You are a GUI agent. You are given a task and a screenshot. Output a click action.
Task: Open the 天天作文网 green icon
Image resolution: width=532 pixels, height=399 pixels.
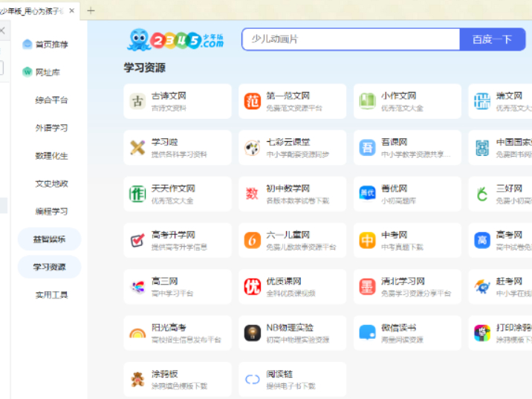click(137, 194)
